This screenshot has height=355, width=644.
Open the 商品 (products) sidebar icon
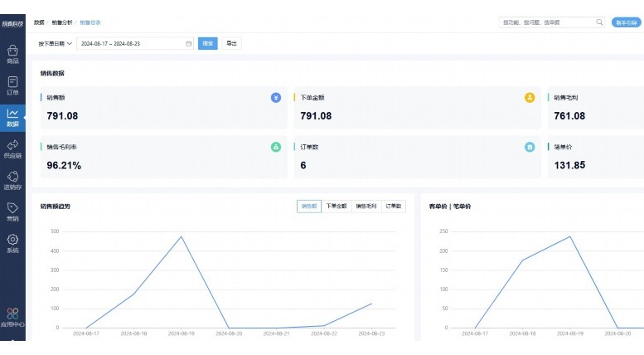pyautogui.click(x=12, y=54)
